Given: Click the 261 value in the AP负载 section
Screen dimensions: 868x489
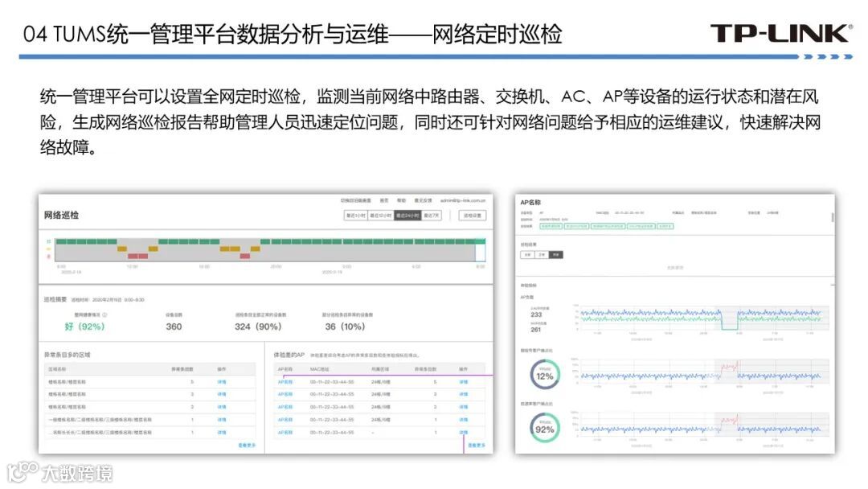Looking at the screenshot, I should click(x=536, y=330).
